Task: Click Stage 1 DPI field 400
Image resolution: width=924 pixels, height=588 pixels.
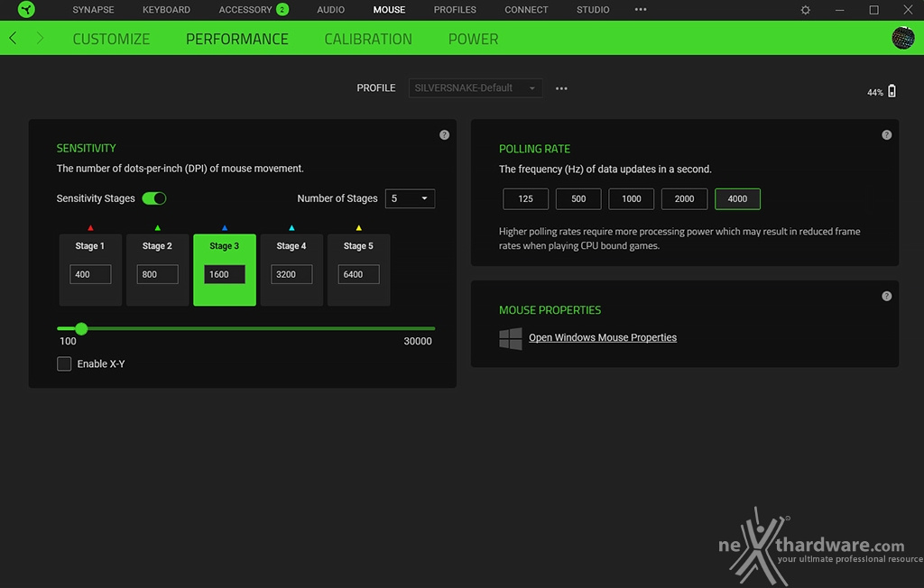Action: [90, 274]
